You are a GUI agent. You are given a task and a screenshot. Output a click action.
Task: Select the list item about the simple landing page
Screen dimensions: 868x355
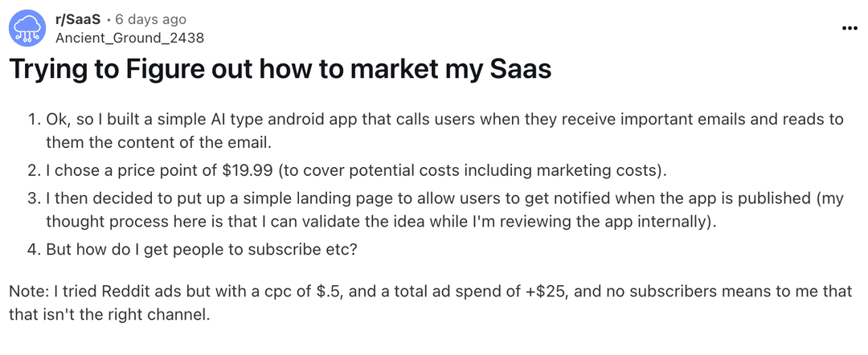pyautogui.click(x=436, y=210)
